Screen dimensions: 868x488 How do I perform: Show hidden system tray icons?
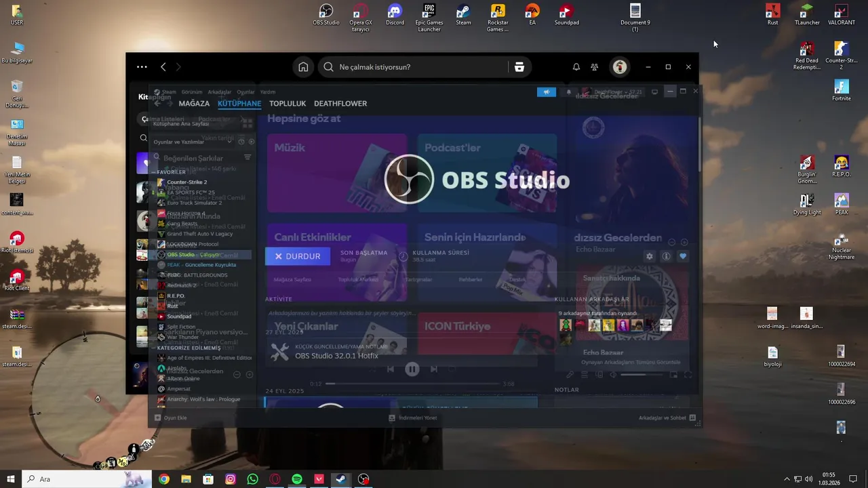click(x=787, y=479)
